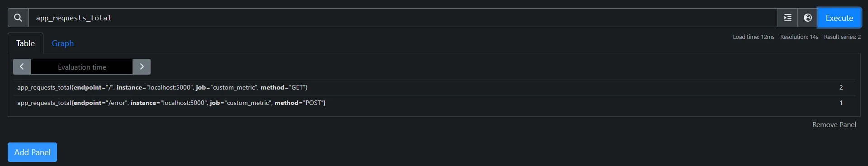Viewport: 868px width, 166px height.
Task: Click the Load time: 12ms text
Action: coord(754,37)
